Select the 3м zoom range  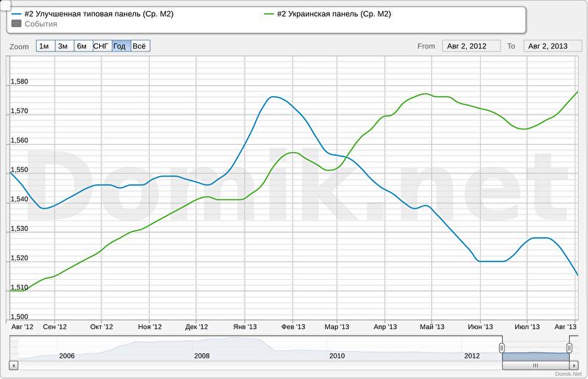[63, 46]
